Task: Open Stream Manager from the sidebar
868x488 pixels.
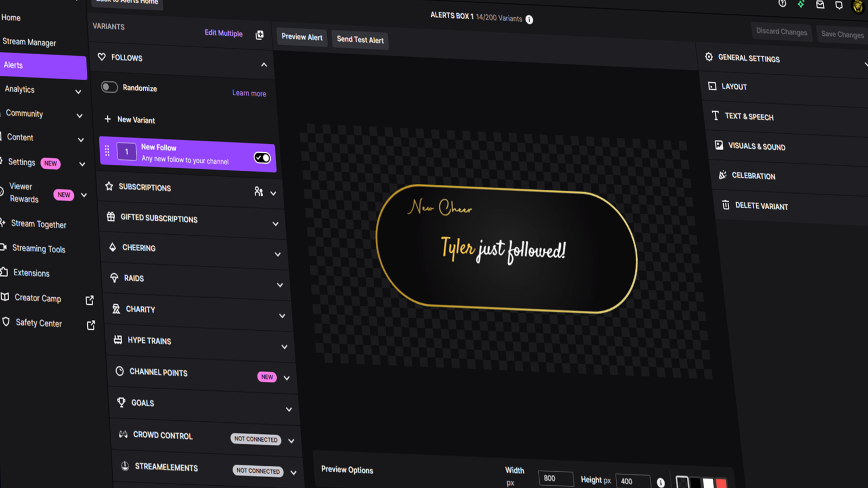Action: coord(30,42)
